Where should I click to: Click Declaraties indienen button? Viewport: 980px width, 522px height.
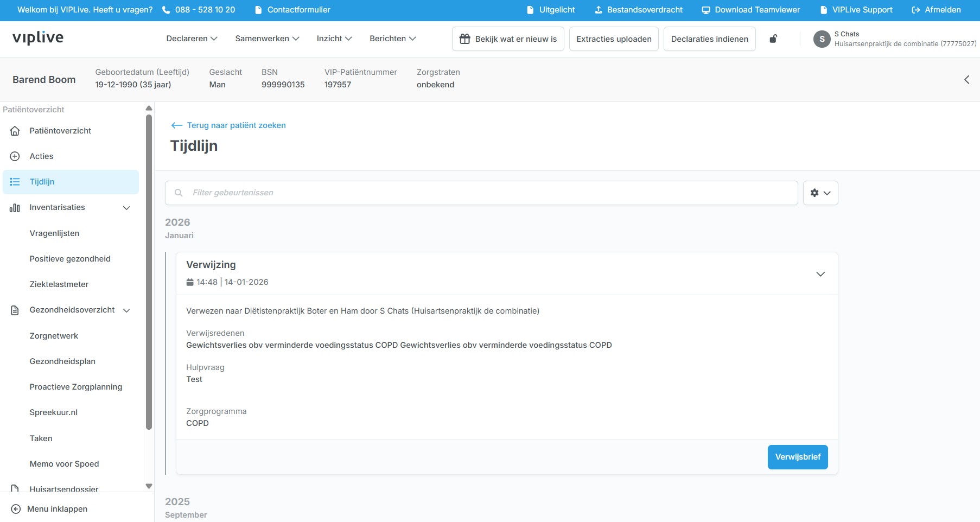(x=710, y=39)
